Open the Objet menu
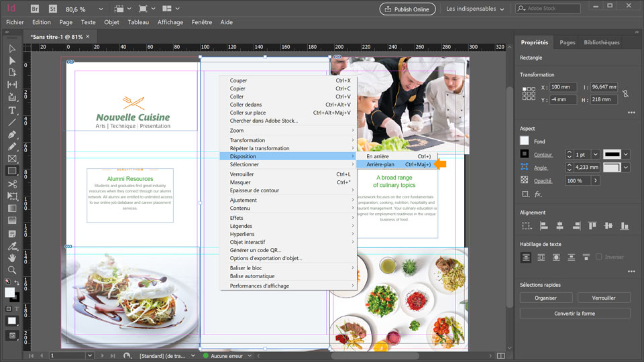 coord(111,22)
